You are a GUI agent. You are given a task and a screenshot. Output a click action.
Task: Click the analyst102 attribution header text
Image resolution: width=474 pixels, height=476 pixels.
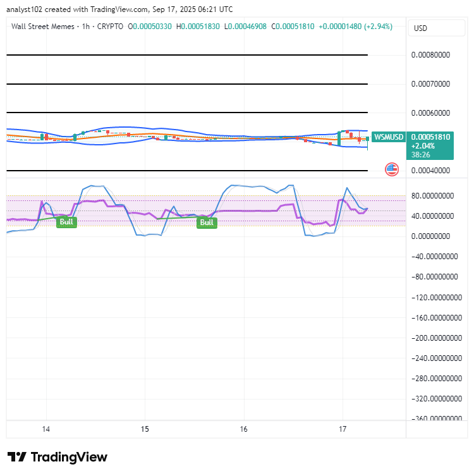[x=119, y=9]
